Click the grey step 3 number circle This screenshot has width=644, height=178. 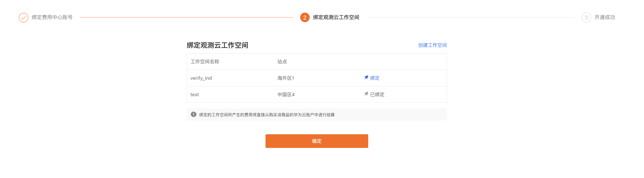(586, 17)
